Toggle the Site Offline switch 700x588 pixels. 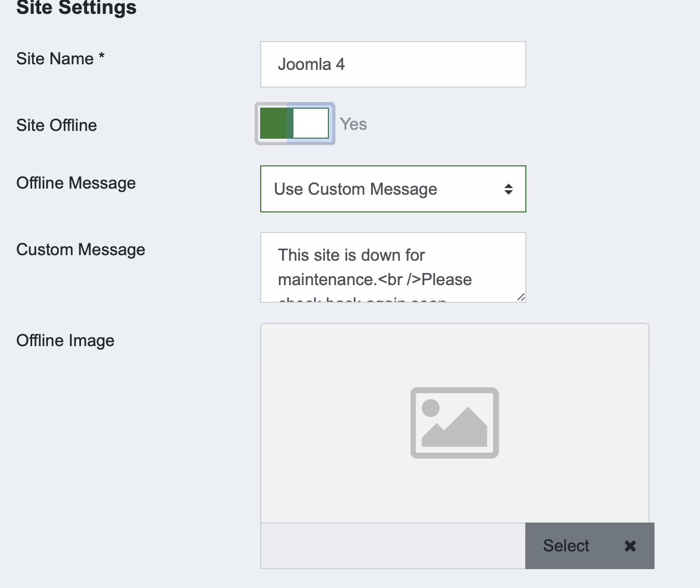pyautogui.click(x=295, y=123)
